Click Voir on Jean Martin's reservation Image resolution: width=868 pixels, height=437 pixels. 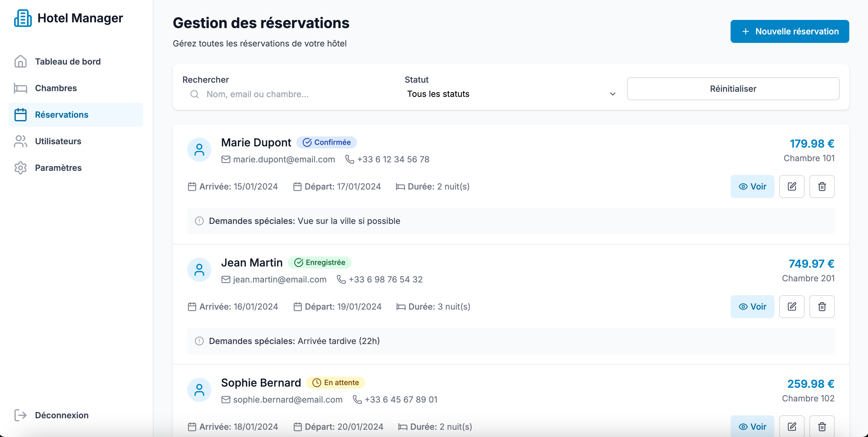point(752,306)
